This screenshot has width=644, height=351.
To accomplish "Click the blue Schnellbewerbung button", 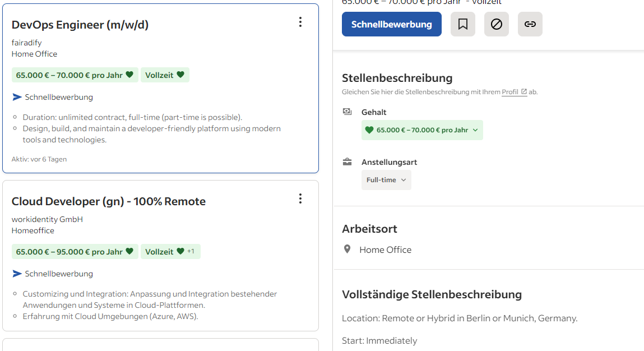I will 391,24.
